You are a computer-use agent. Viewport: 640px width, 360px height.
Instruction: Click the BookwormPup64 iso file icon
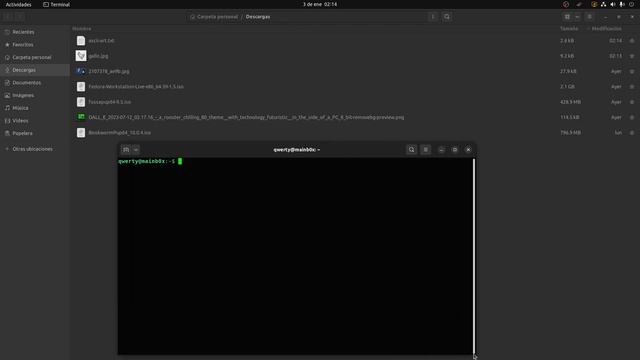(81, 133)
